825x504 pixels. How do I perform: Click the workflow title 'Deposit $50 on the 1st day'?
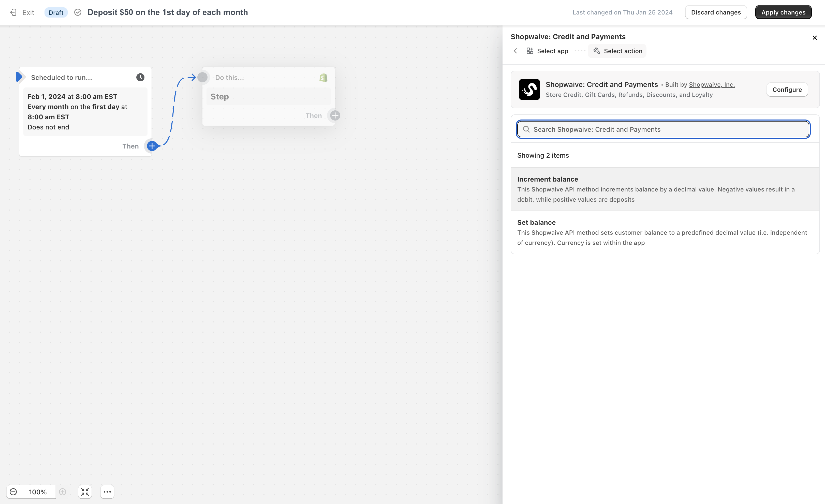[168, 12]
